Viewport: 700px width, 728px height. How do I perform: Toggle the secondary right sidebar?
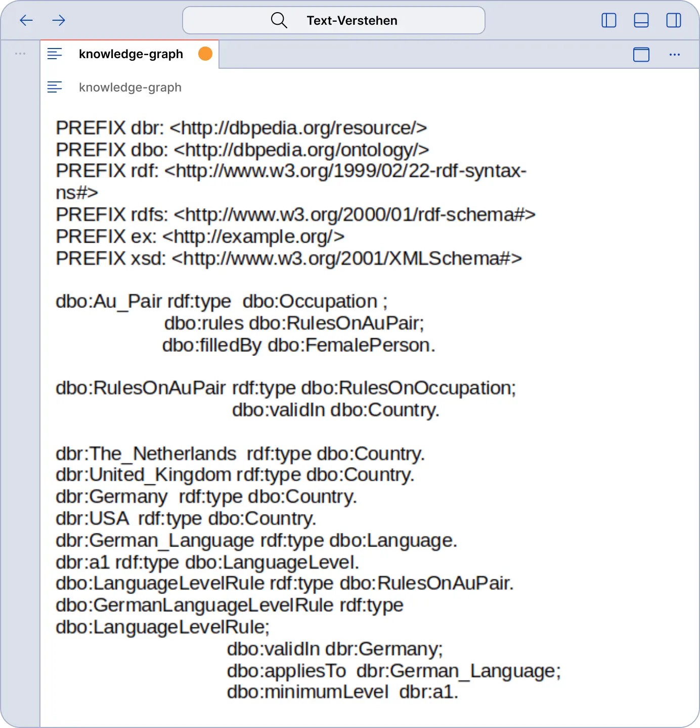[x=673, y=20]
